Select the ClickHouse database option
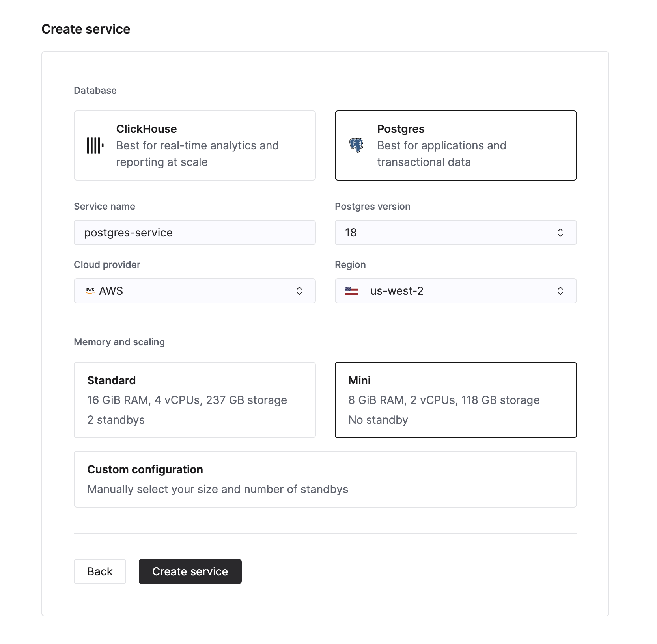Viewport: 657px width, 644px height. click(194, 145)
